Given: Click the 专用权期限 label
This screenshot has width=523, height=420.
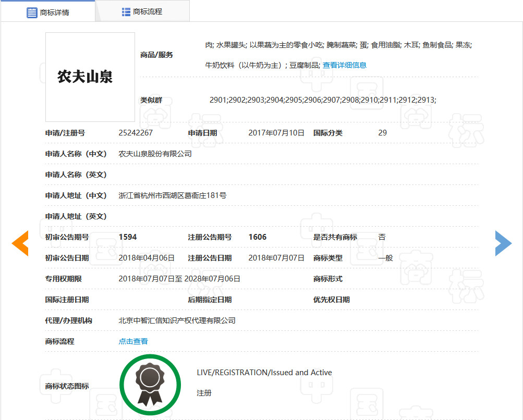Looking at the screenshot, I should [x=64, y=279].
